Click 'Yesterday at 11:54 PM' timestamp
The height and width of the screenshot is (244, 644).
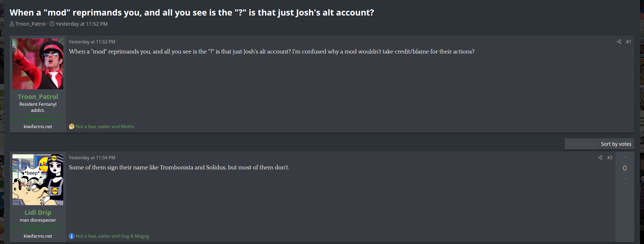(92, 158)
